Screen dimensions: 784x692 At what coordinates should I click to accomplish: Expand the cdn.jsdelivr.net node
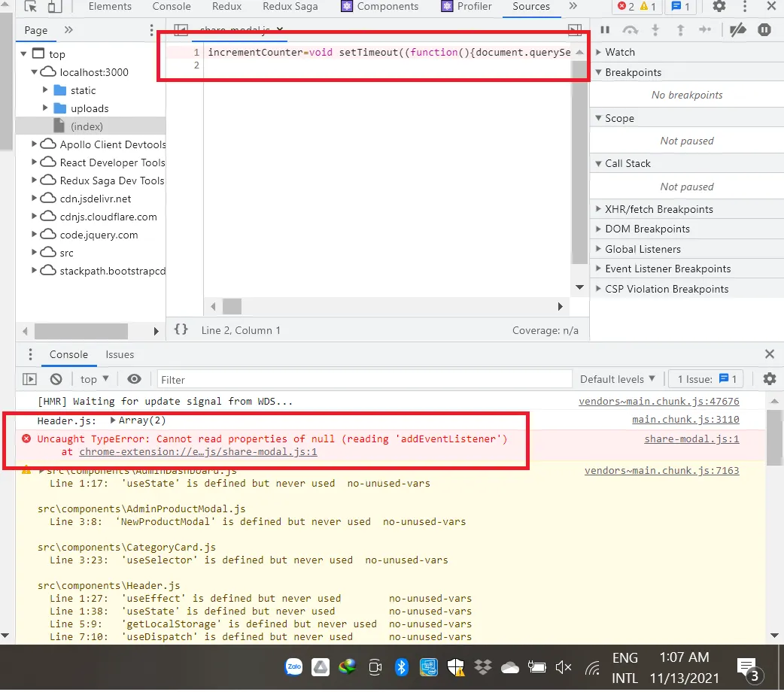coord(34,198)
